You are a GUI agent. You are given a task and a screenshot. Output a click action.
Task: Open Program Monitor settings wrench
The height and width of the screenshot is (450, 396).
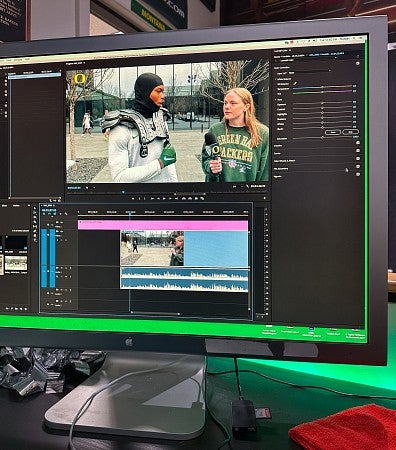coord(248,186)
